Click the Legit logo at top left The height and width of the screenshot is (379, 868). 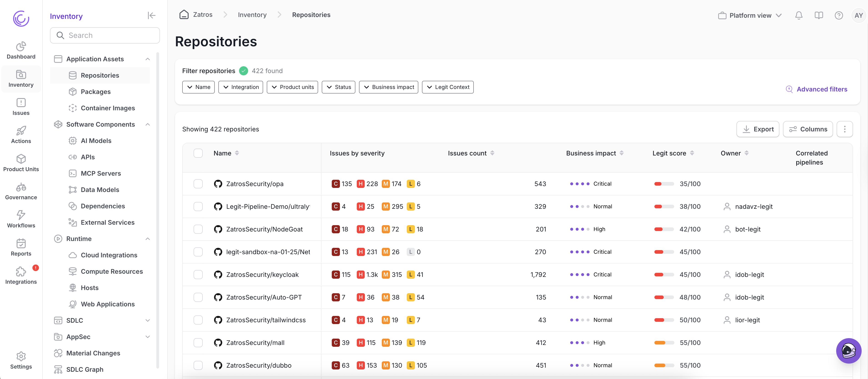(x=21, y=19)
